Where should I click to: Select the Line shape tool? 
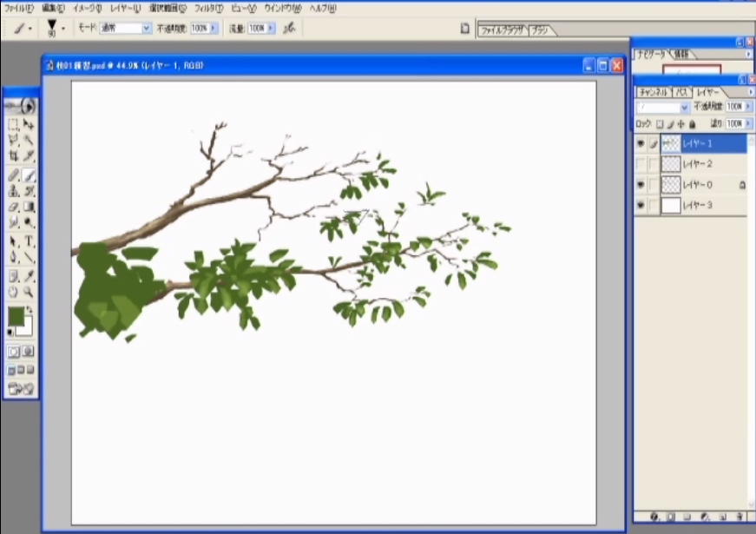click(x=29, y=257)
